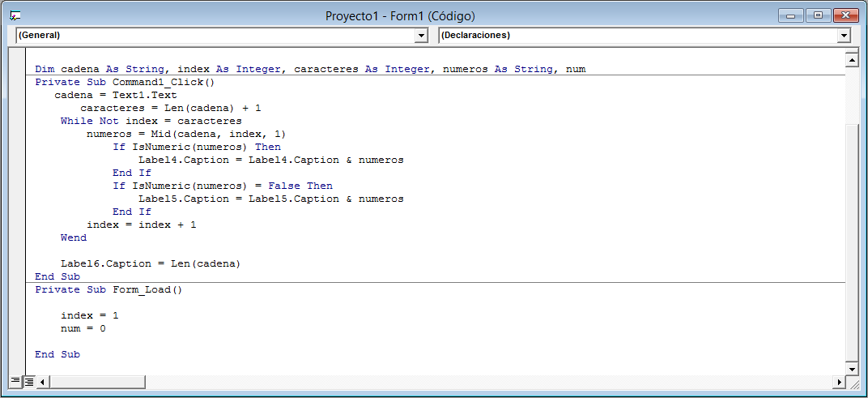Click 'index = index + 1' line
The image size is (868, 398).
tap(142, 225)
